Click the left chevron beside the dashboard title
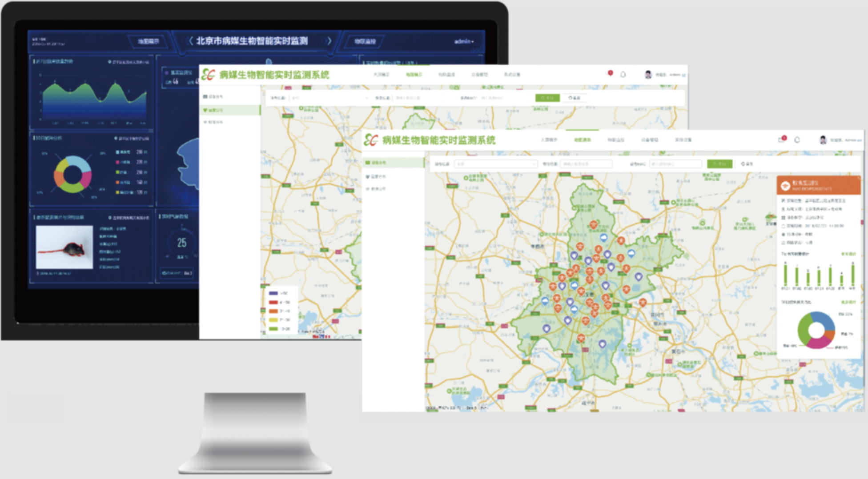This screenshot has width=868, height=479. click(191, 41)
